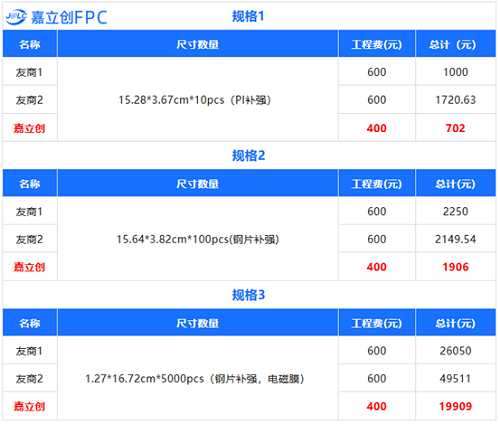Click the 15.64*3.82cm*100pcs(钢片补强) cell

pyautogui.click(x=198, y=239)
